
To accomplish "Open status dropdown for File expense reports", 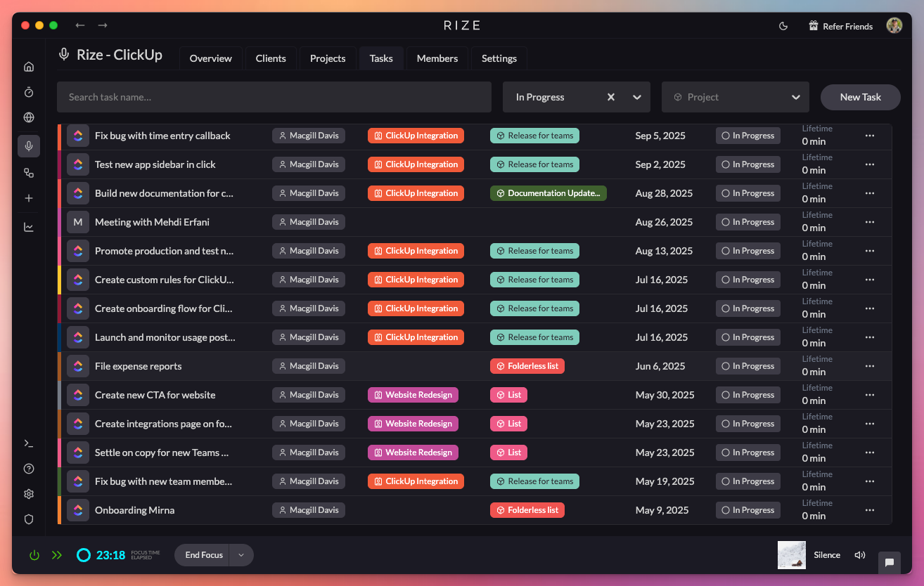I will click(748, 366).
